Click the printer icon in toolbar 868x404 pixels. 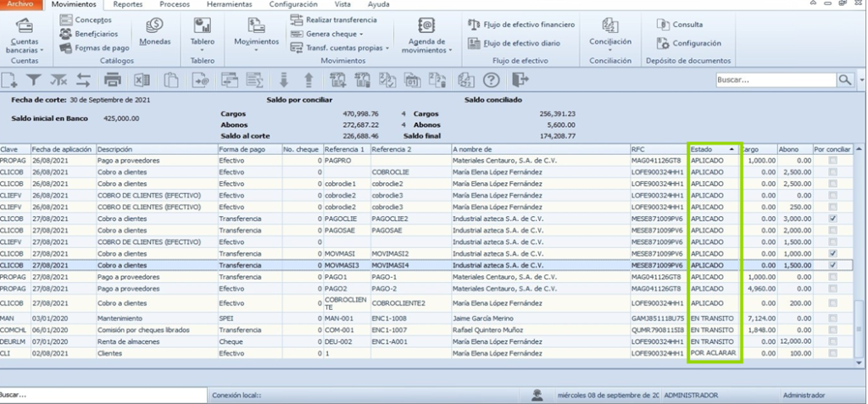pos(113,80)
